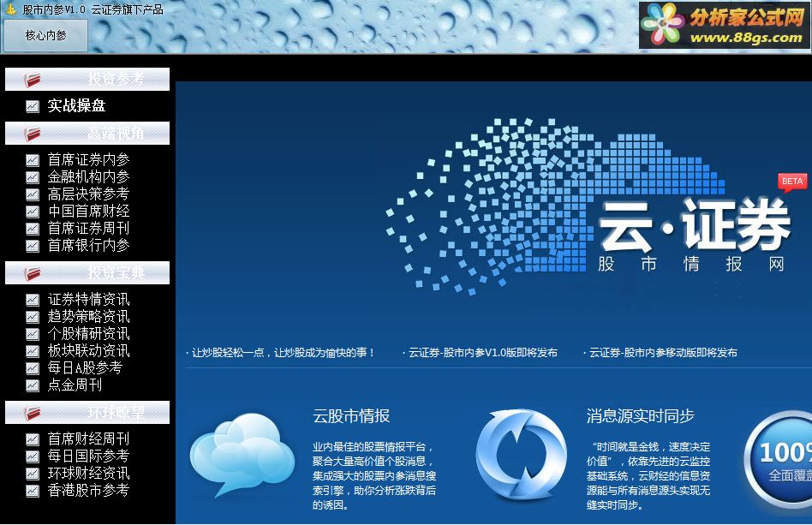
Task: Click the 消息源实时同步 heading
Action: point(640,416)
